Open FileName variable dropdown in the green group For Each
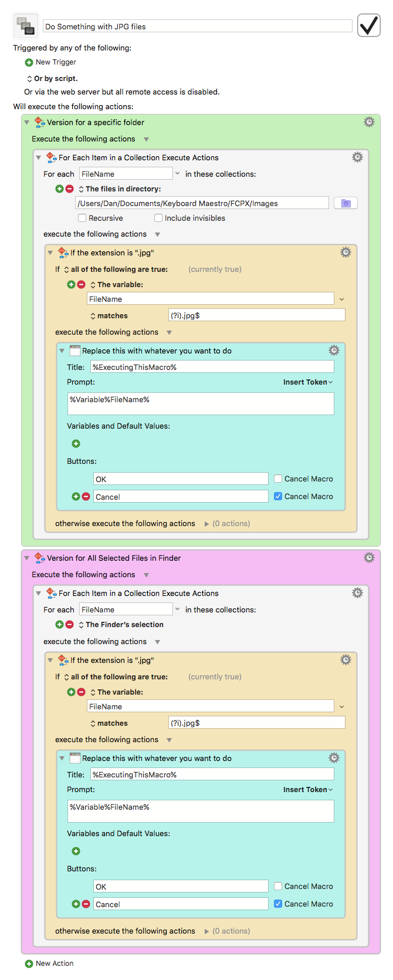393x980 pixels. pyautogui.click(x=177, y=174)
